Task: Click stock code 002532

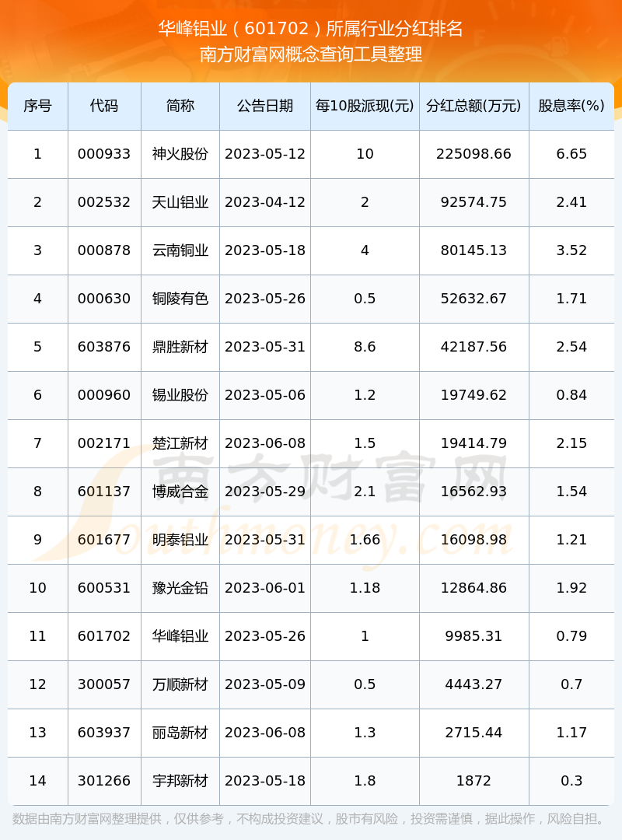Action: point(104,202)
